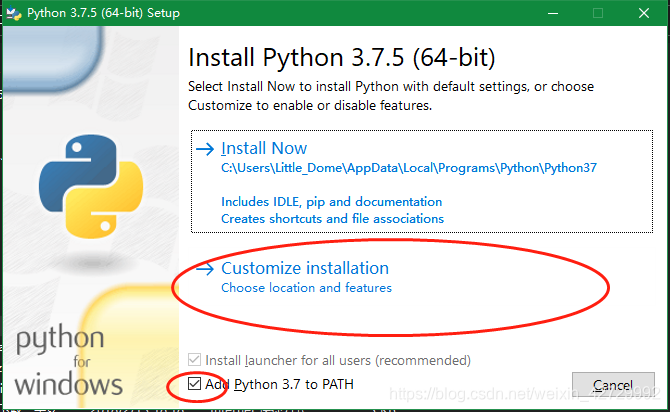
Task: Click the 'Creates shortcuts and file associations' text
Action: (332, 219)
